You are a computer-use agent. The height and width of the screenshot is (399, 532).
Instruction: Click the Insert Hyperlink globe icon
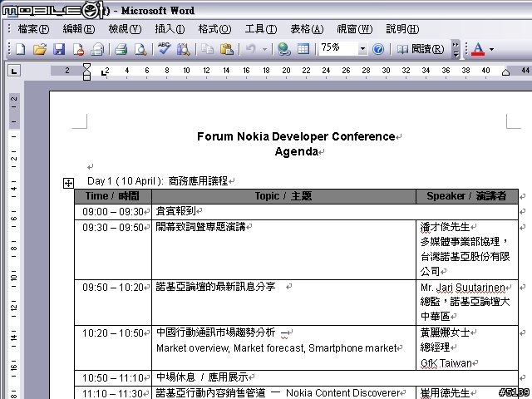pyautogui.click(x=284, y=49)
